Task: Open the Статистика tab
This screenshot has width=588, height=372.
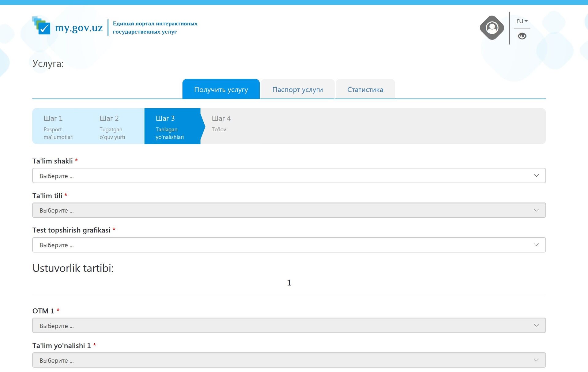Action: (x=365, y=89)
